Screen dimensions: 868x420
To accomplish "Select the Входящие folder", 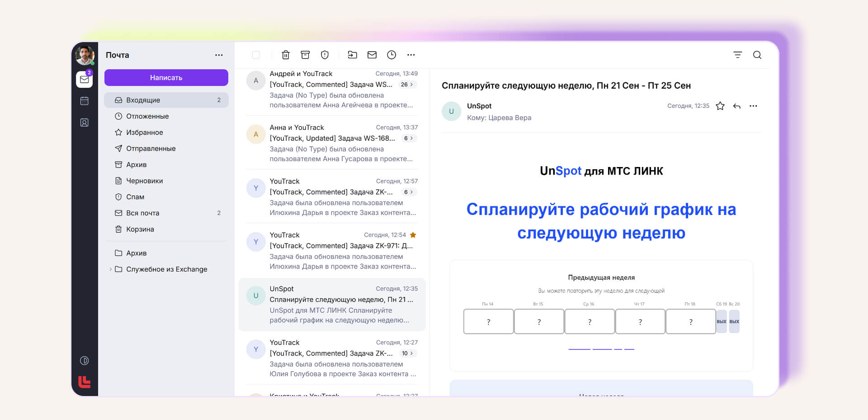I will (166, 100).
